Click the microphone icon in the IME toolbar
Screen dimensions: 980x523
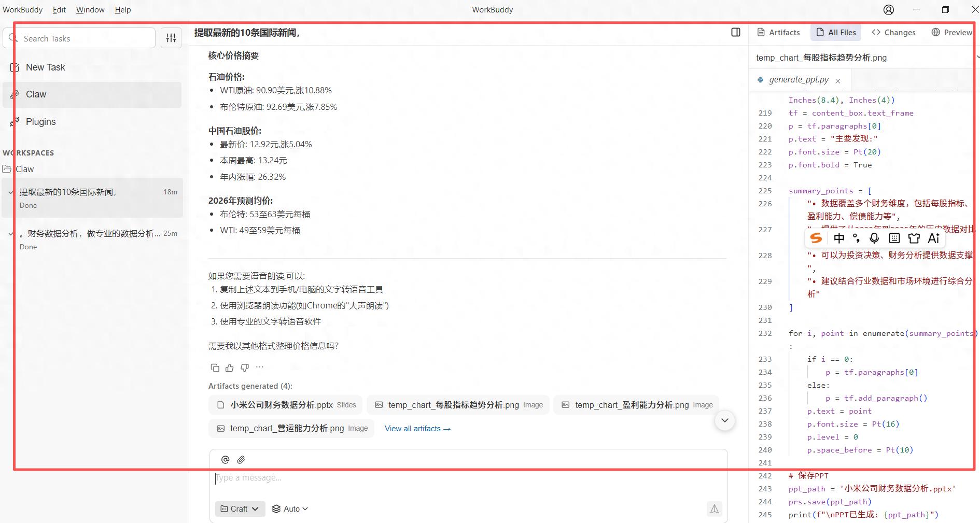click(874, 238)
